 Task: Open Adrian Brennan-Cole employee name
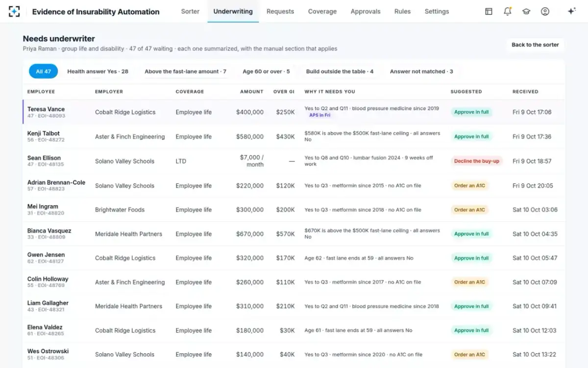56,183
